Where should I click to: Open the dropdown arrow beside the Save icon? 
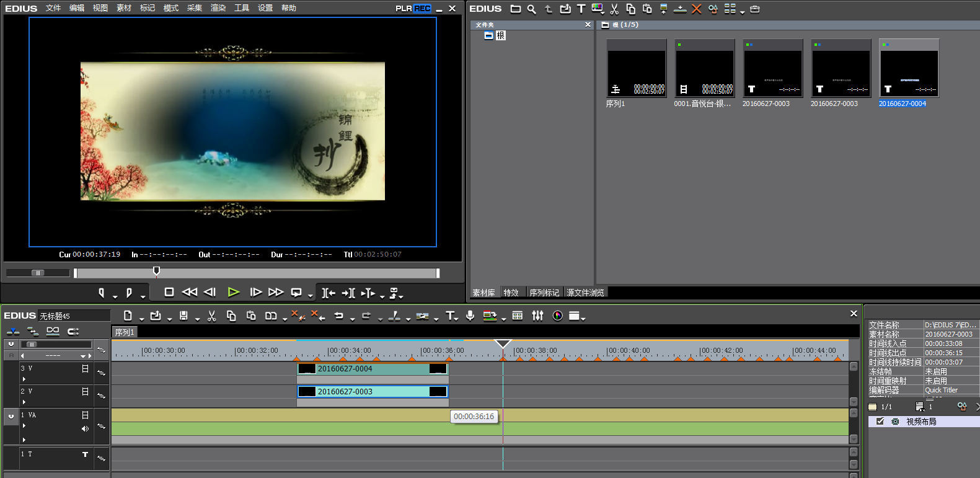pos(197,319)
